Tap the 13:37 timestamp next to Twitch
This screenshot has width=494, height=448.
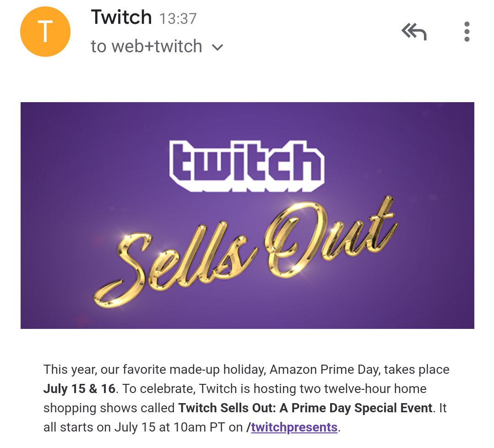tap(178, 18)
